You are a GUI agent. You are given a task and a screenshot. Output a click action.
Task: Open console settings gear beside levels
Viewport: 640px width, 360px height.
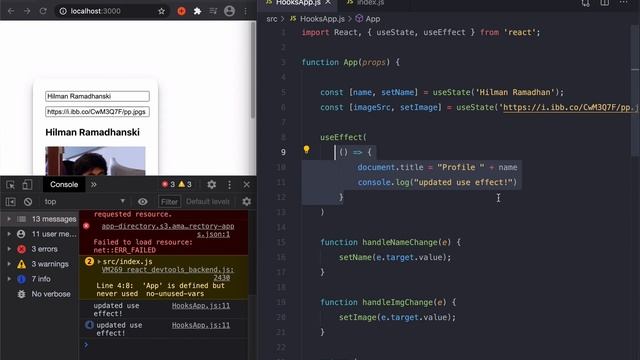tap(247, 202)
